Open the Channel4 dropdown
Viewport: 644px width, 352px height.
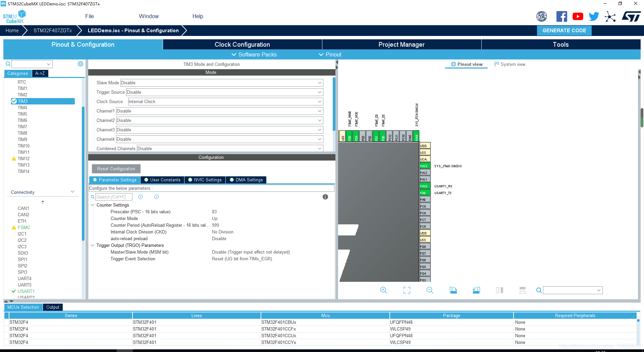(x=219, y=139)
